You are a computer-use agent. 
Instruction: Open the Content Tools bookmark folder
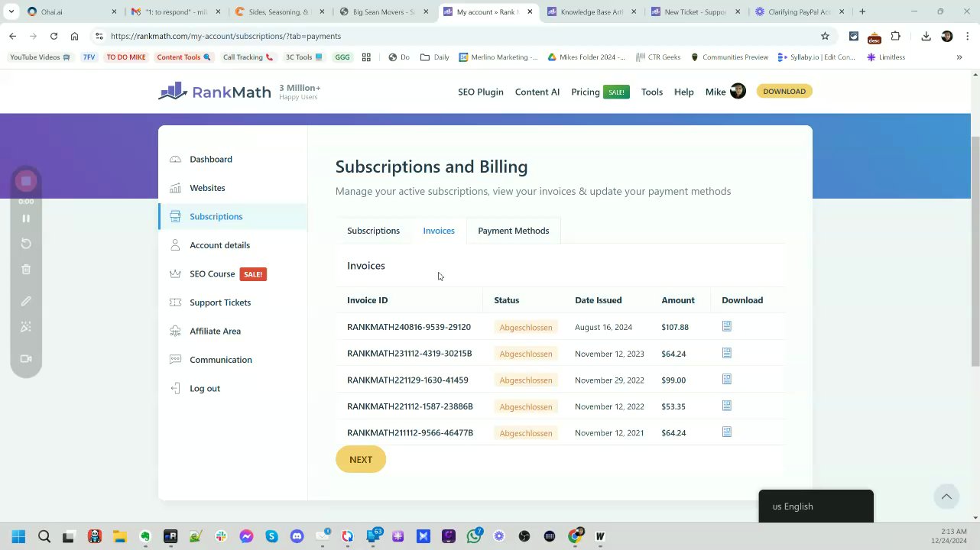click(x=183, y=57)
